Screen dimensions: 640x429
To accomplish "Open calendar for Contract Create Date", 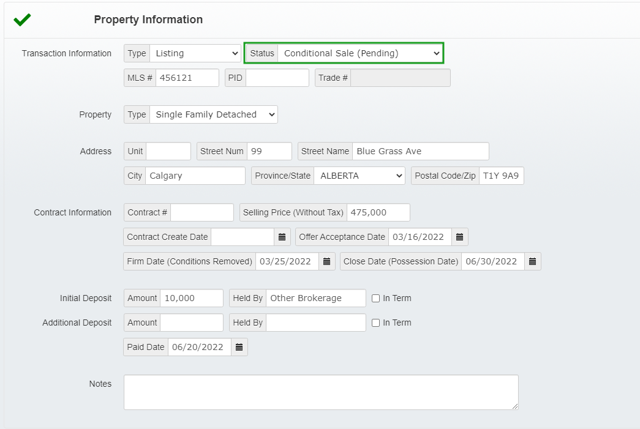I will click(282, 237).
